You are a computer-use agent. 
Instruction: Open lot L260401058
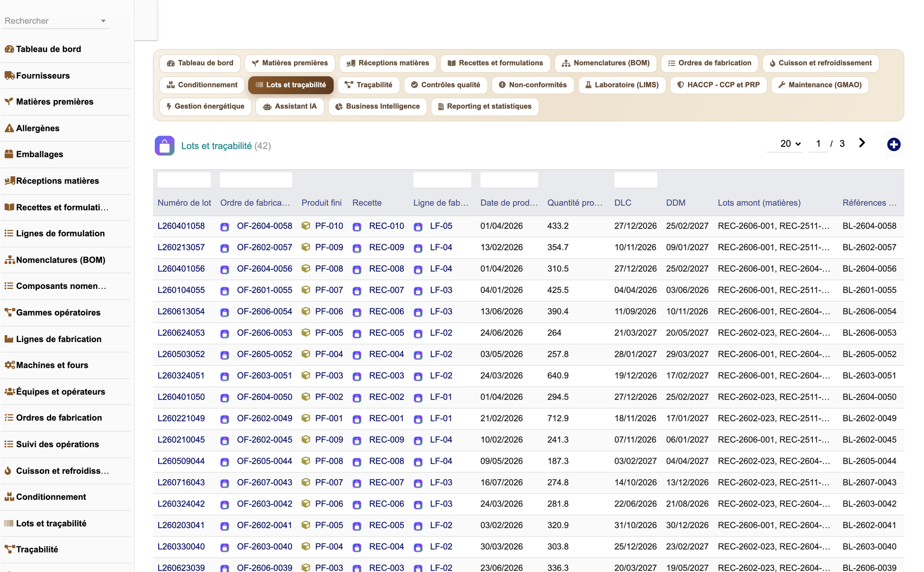181,226
